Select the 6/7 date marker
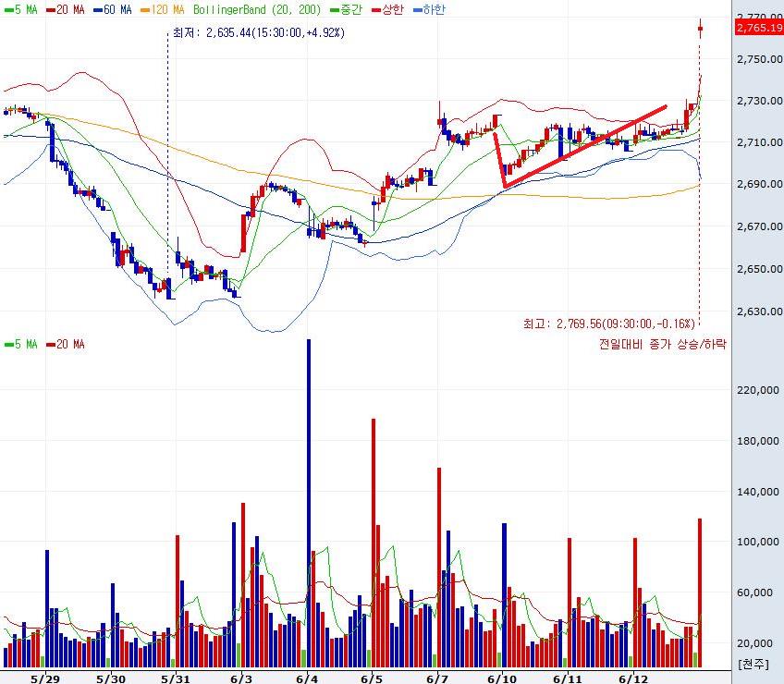Image resolution: width=784 pixels, height=684 pixels. (x=437, y=678)
